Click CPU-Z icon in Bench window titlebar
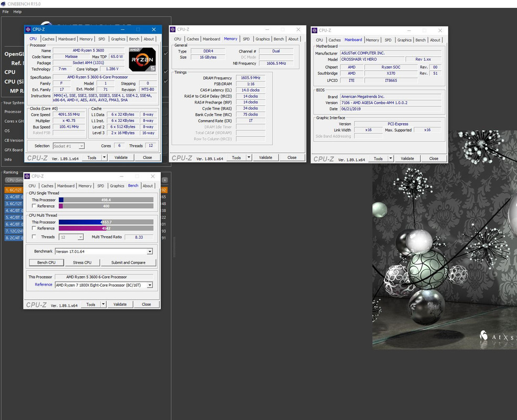This screenshot has width=517, height=420. [27, 176]
